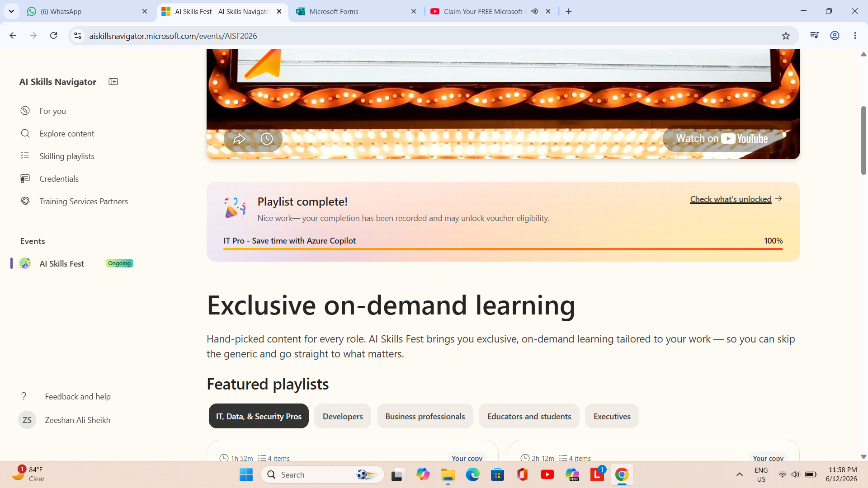Viewport: 868px width, 488px height.
Task: Open a new browser tab
Action: 569,11
